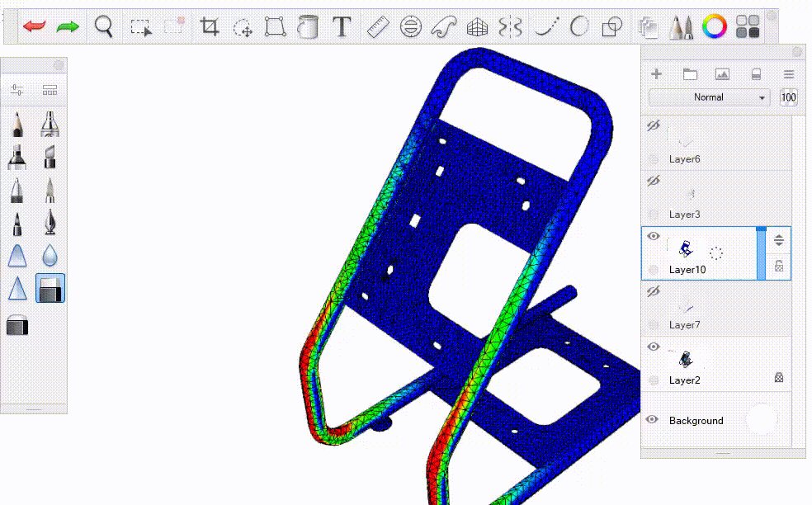Select the Airbrush

pos(50,124)
